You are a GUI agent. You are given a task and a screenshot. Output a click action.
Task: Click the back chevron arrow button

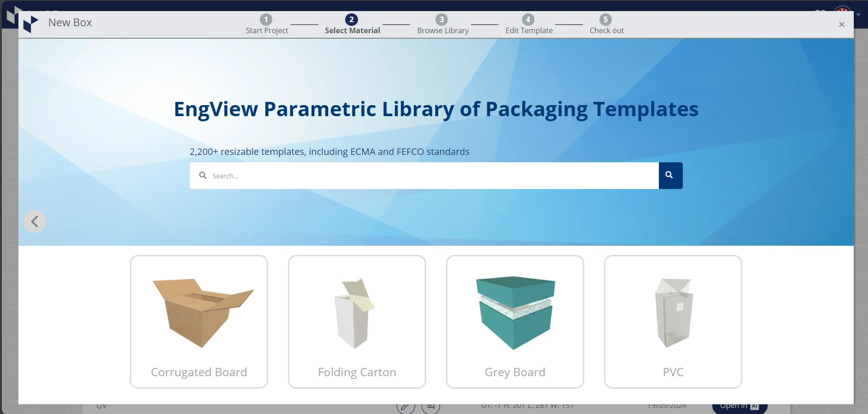[x=35, y=222]
